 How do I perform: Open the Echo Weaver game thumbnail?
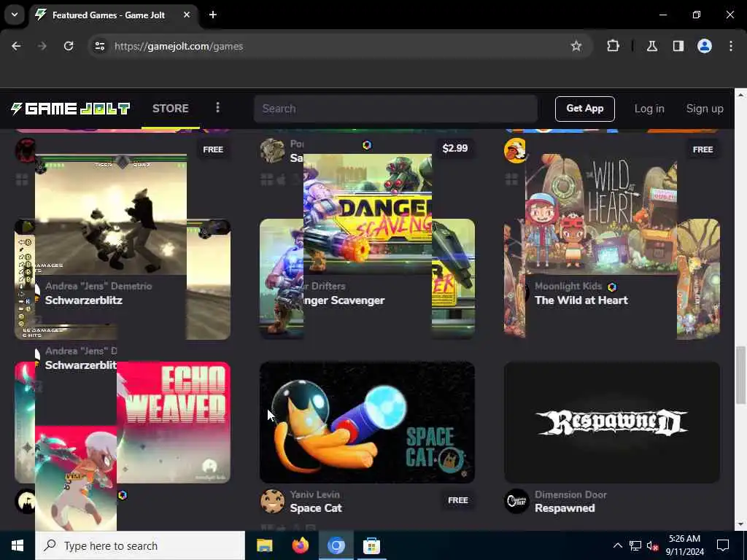[x=174, y=422]
